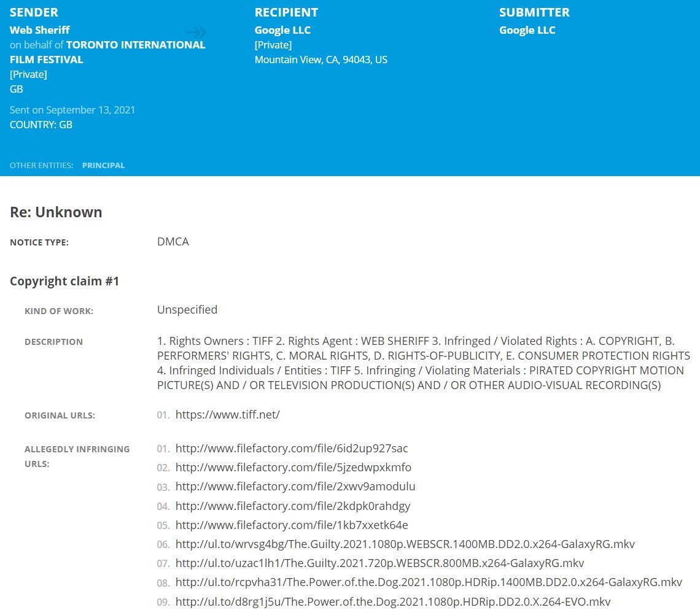Select the filefactory URL ending 1kb7xxetk64e
Screen dimensions: 700x610
coord(292,525)
